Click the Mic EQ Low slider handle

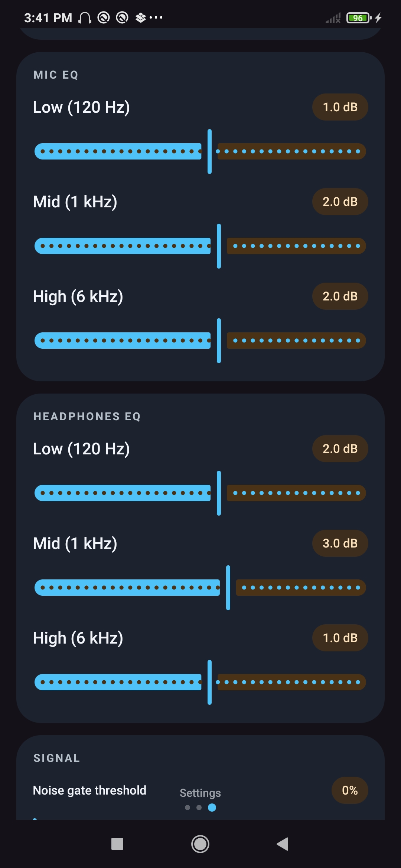(x=210, y=151)
